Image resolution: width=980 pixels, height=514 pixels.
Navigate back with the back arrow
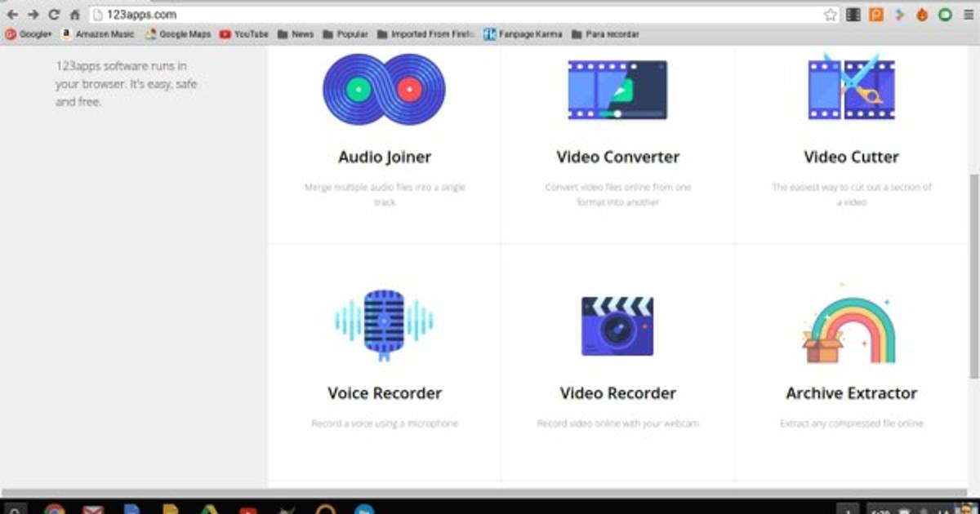tap(12, 15)
